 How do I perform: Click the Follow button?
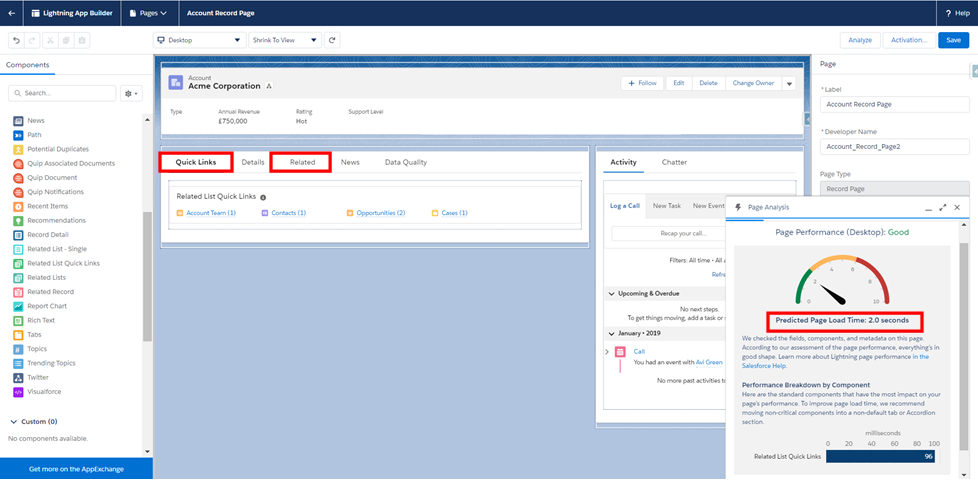tap(642, 84)
